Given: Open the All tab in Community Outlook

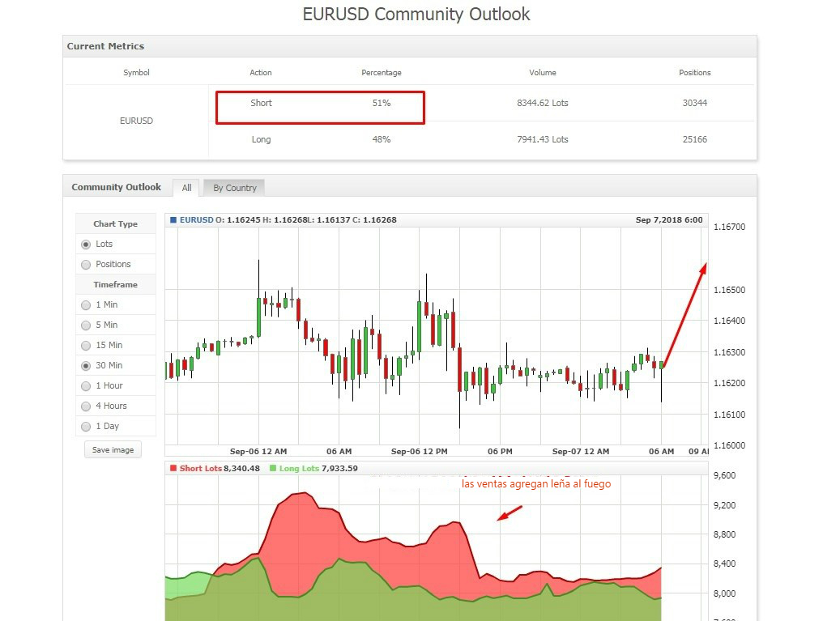Looking at the screenshot, I should point(186,188).
